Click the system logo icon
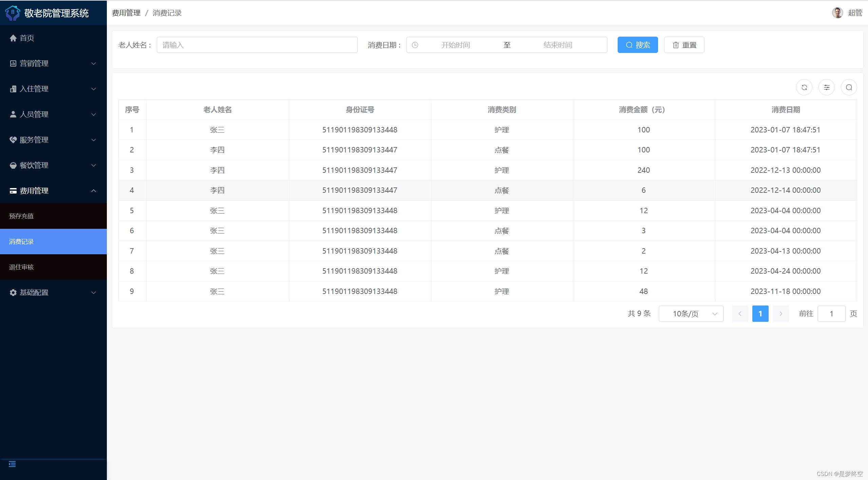Screen dimensions: 868x480 click(13, 13)
